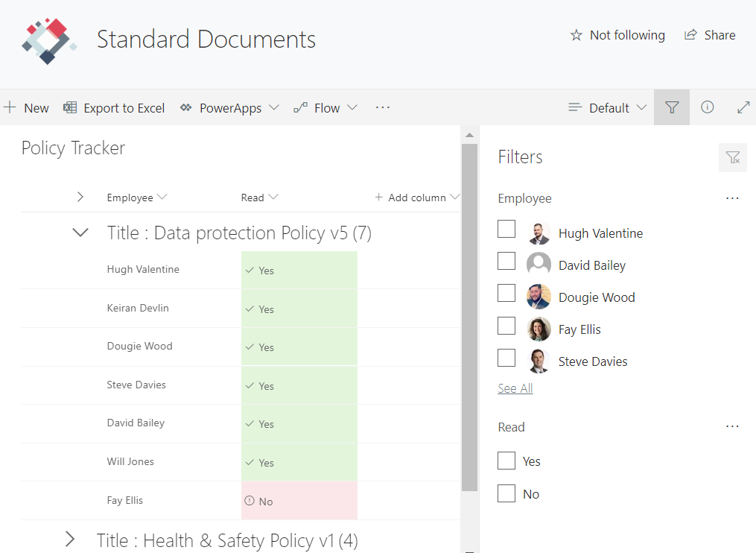Tick the Fay Ellis employee checkbox
This screenshot has height=553, width=756.
click(x=506, y=326)
